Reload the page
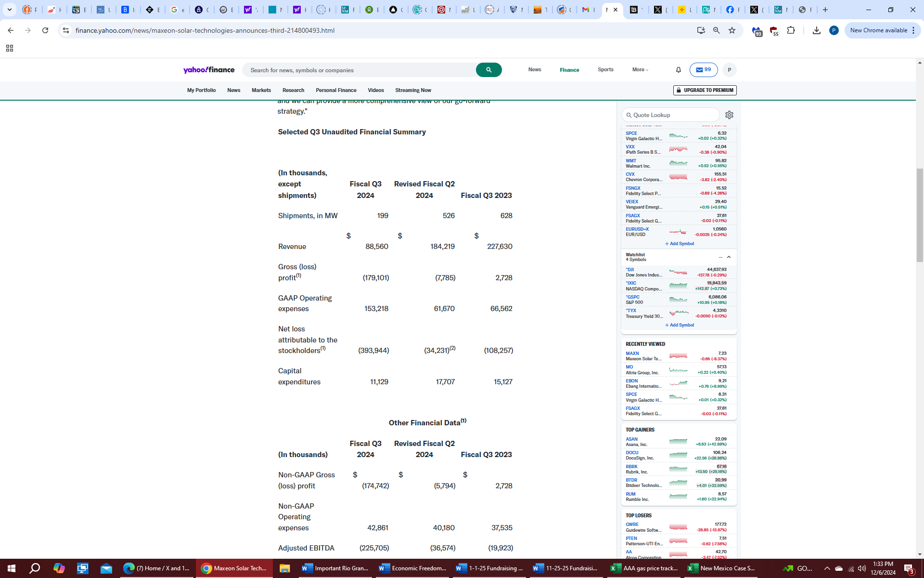 pos(45,30)
